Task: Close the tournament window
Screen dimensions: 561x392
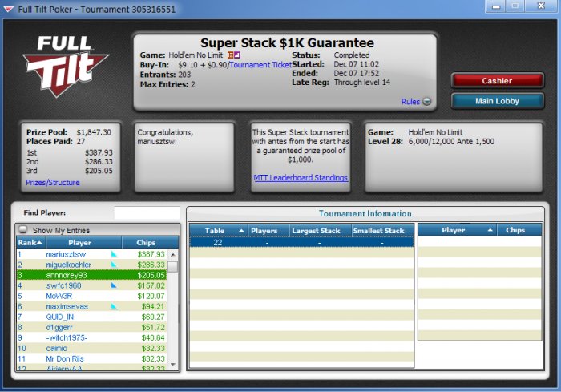Action: pyautogui.click(x=541, y=6)
